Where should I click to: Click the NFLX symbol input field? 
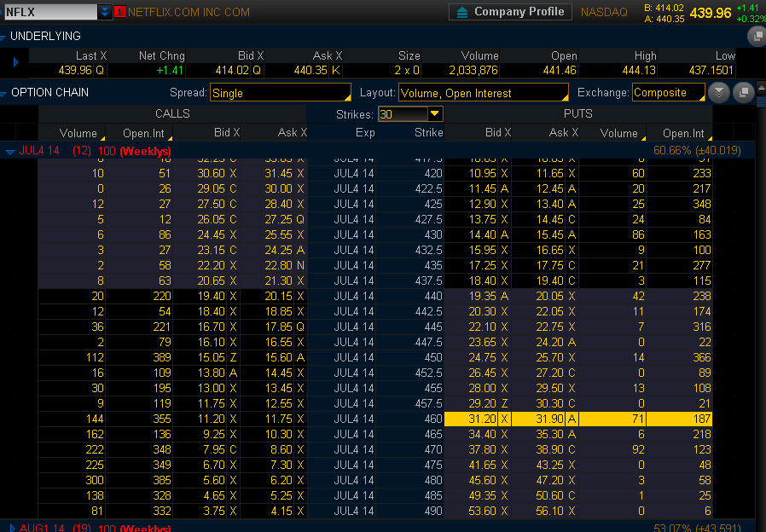[49, 12]
